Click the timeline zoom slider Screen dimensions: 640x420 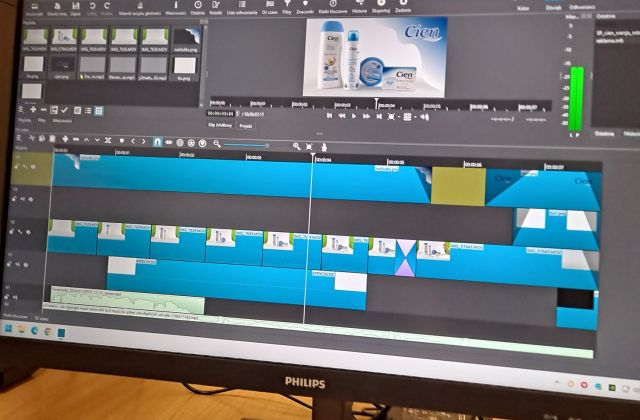pos(246,145)
